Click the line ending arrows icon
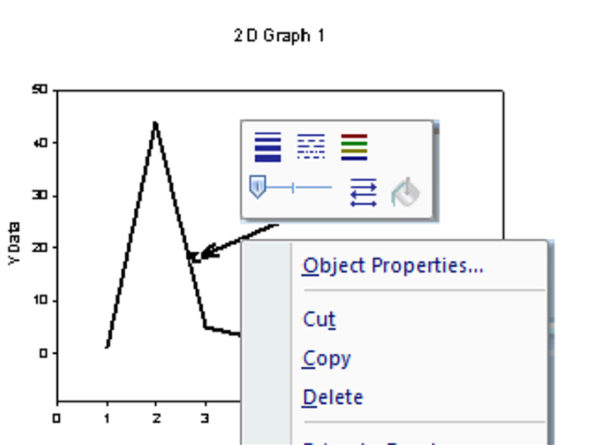This screenshot has width=600, height=445. click(x=362, y=191)
